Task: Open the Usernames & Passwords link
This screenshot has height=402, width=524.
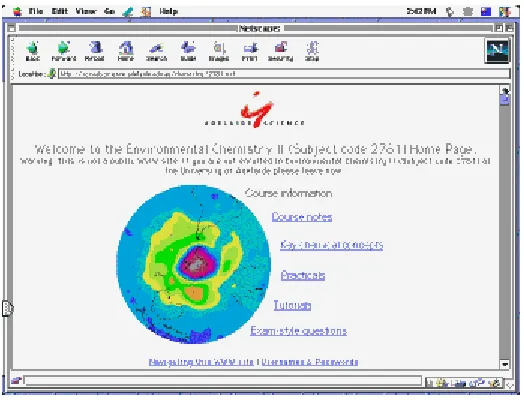Action: tap(310, 362)
